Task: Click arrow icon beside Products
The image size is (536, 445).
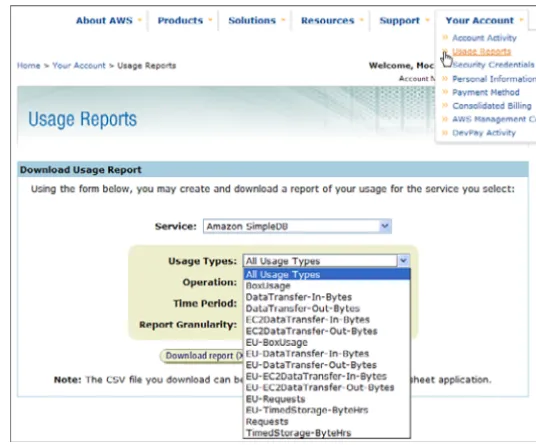Action: (210, 20)
